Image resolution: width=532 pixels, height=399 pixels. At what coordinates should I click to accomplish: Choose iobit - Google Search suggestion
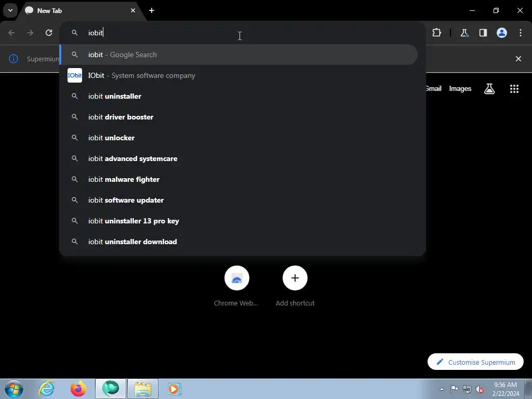pos(239,55)
